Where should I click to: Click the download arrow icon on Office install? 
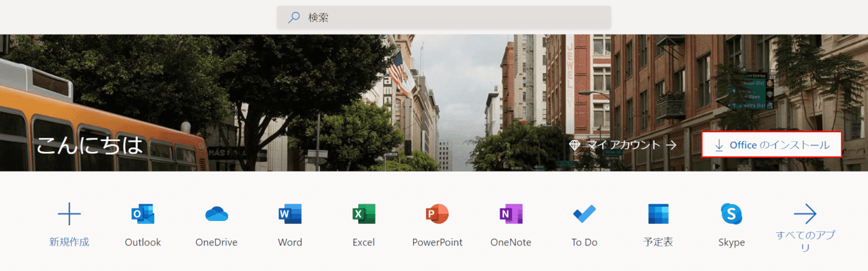pyautogui.click(x=719, y=145)
